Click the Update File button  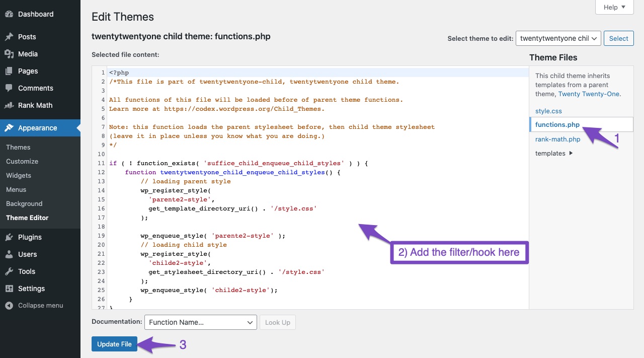[114, 344]
